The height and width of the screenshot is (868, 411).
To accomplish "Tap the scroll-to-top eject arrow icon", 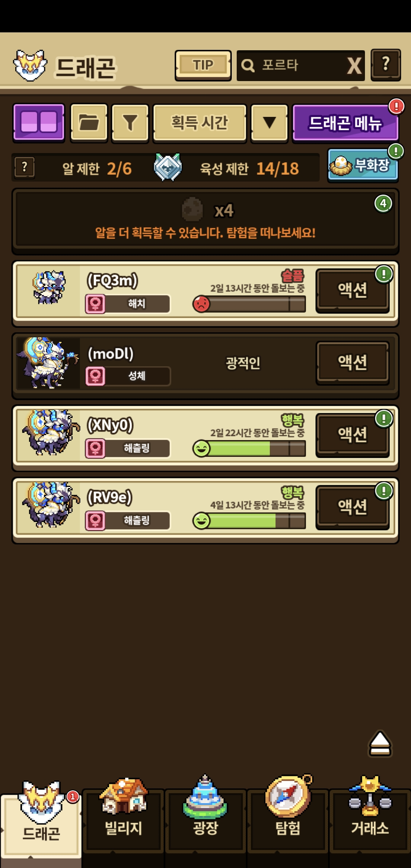I will 380,744.
